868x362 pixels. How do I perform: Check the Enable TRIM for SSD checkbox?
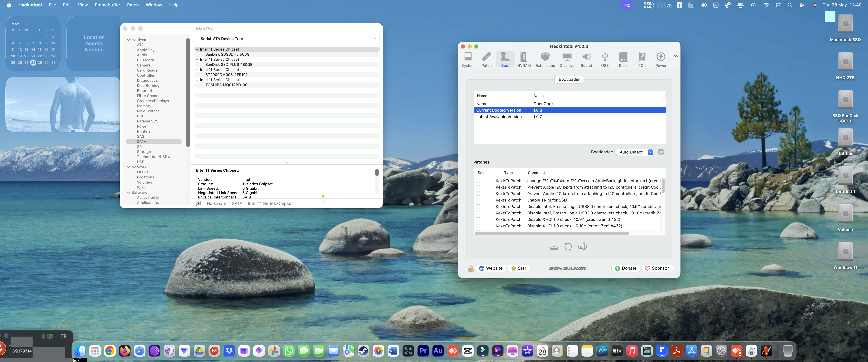(x=478, y=200)
